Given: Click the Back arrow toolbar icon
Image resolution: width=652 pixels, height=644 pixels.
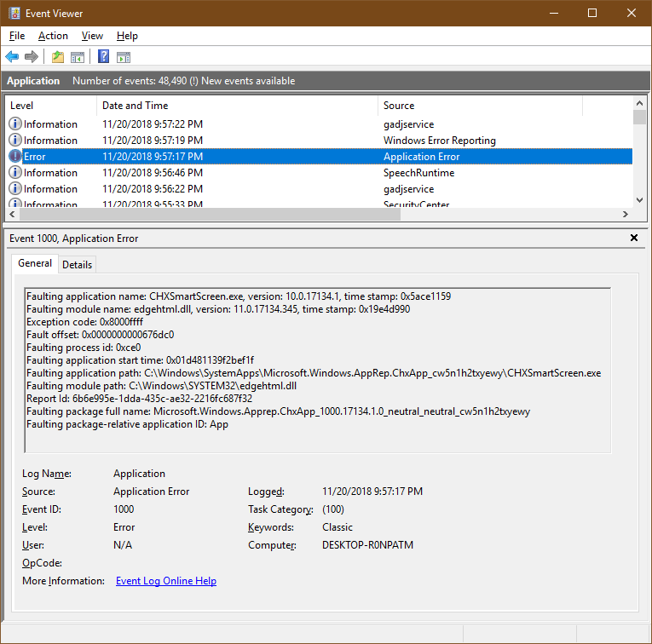Looking at the screenshot, I should coord(12,56).
